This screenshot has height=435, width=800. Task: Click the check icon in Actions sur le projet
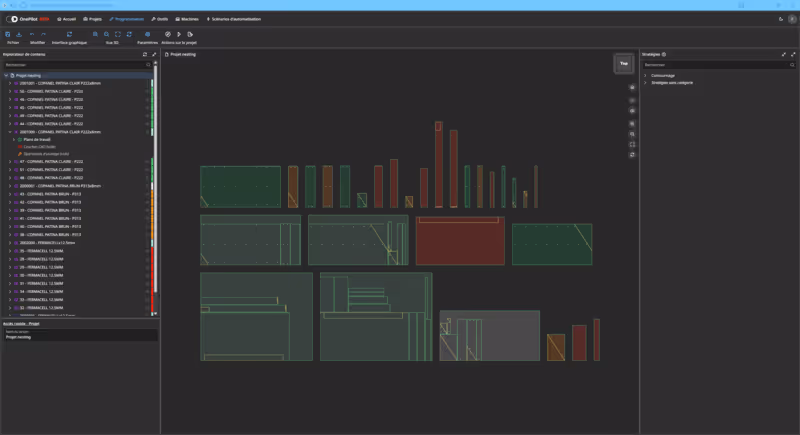167,34
